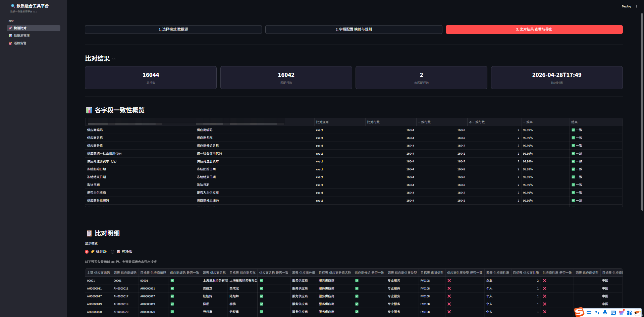644x317 pixels.
Task: Go to step 2 字段配置 映射与规则
Action: pos(354,30)
